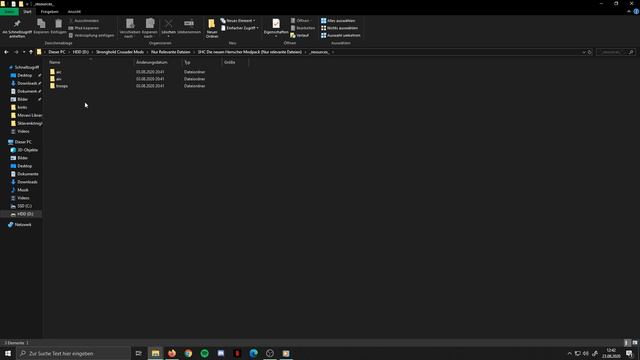Open the Datei tab
This screenshot has height=360, width=640.
pos(9,11)
